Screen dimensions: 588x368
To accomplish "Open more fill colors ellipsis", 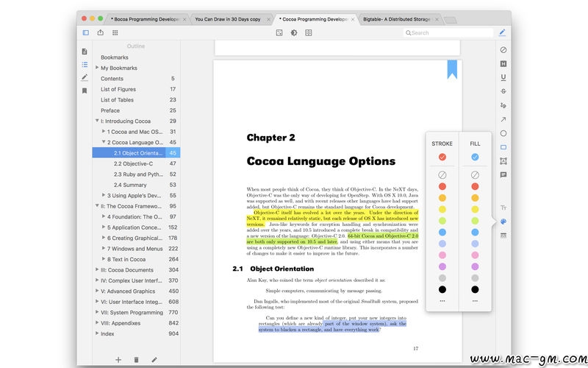I will [475, 301].
